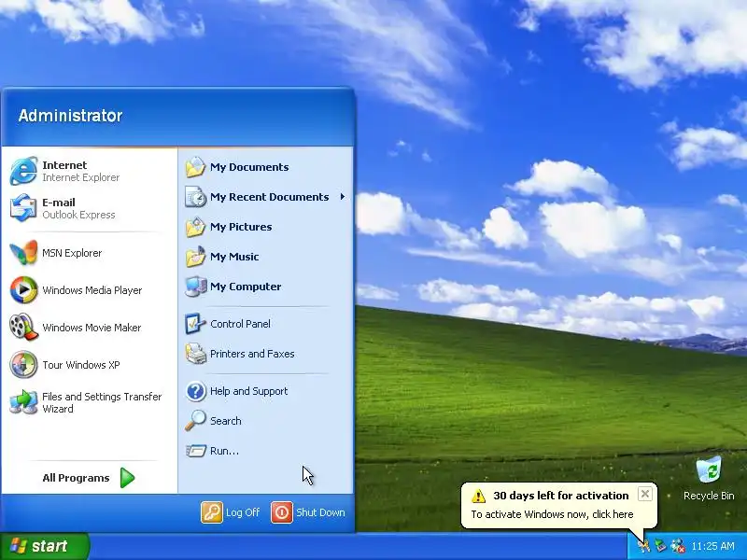Open Files and Settings Transfer Wizard icon
This screenshot has height=560, width=747.
[x=23, y=402]
